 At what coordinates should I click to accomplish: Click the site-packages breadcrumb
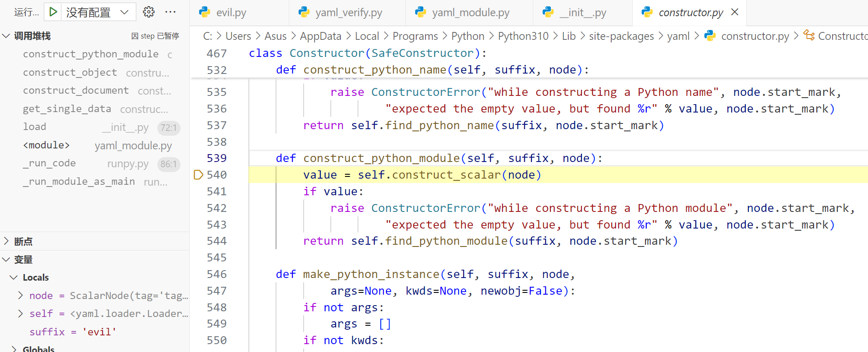tap(621, 36)
